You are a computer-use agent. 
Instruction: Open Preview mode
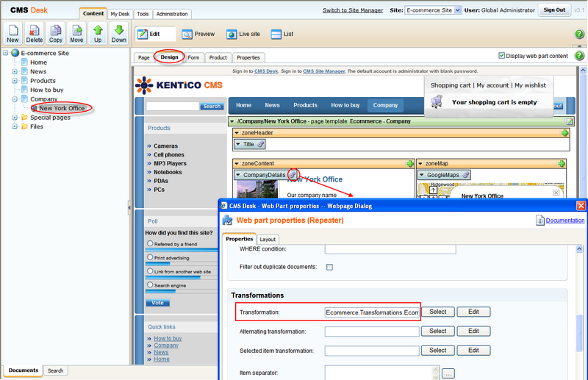coord(198,34)
